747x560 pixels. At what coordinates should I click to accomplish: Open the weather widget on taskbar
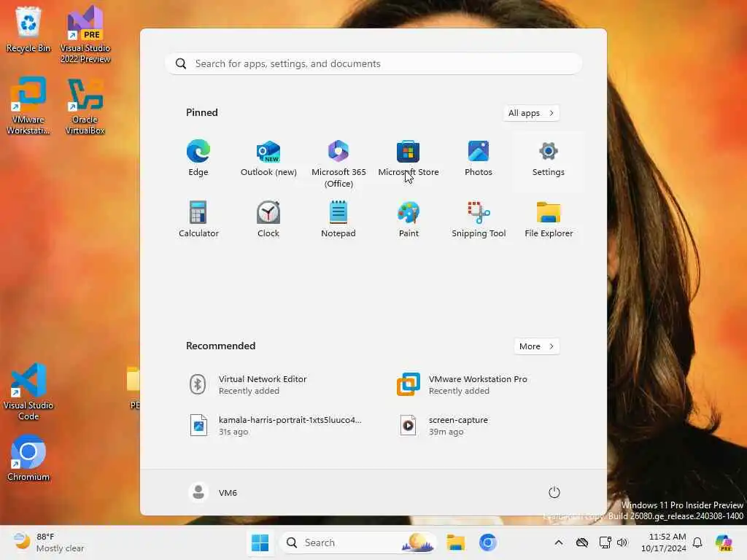pos(49,542)
